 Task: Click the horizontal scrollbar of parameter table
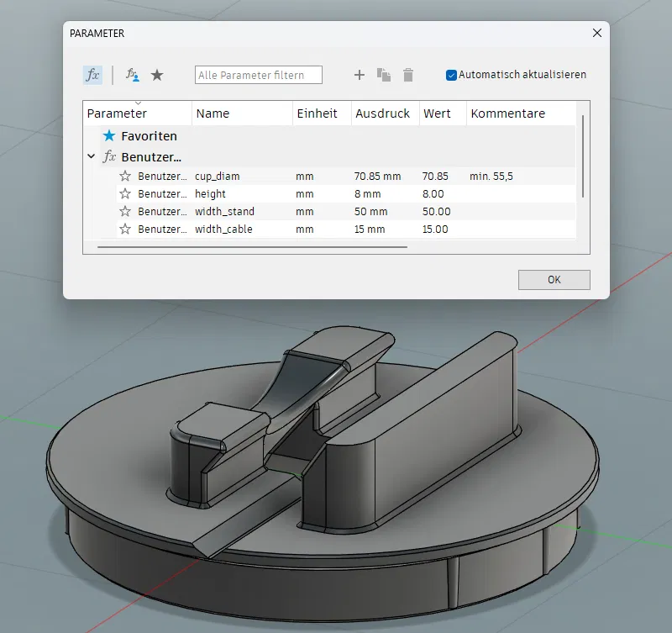click(x=253, y=247)
